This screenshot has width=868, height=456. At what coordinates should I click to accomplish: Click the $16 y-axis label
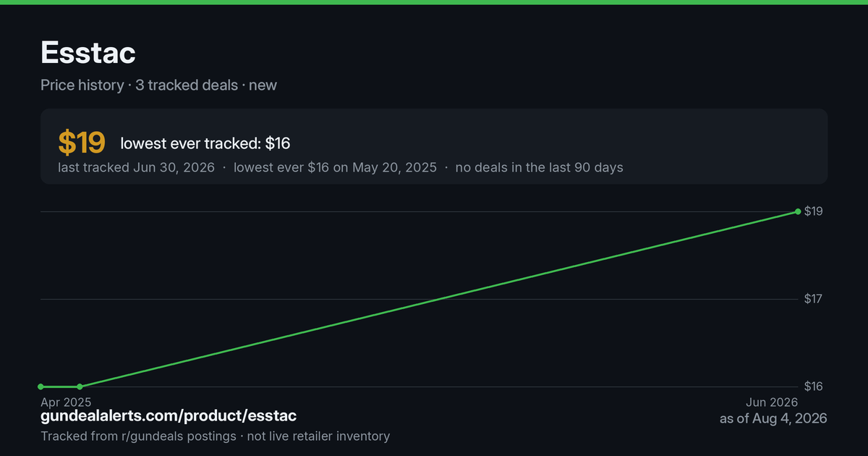tap(814, 387)
